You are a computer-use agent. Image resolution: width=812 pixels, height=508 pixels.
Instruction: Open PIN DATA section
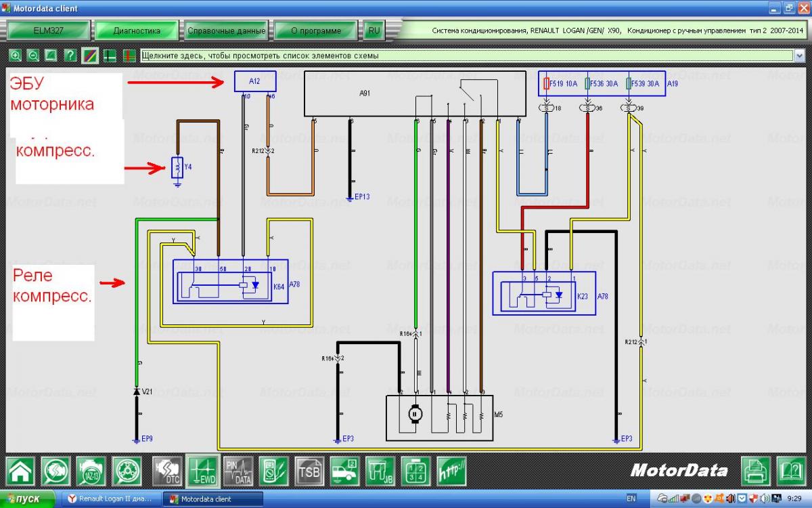[238, 471]
